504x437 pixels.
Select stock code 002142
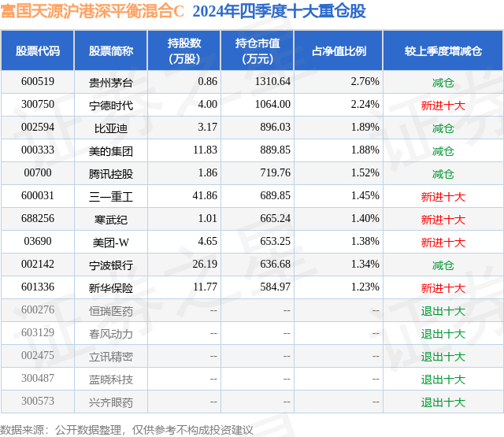point(38,264)
